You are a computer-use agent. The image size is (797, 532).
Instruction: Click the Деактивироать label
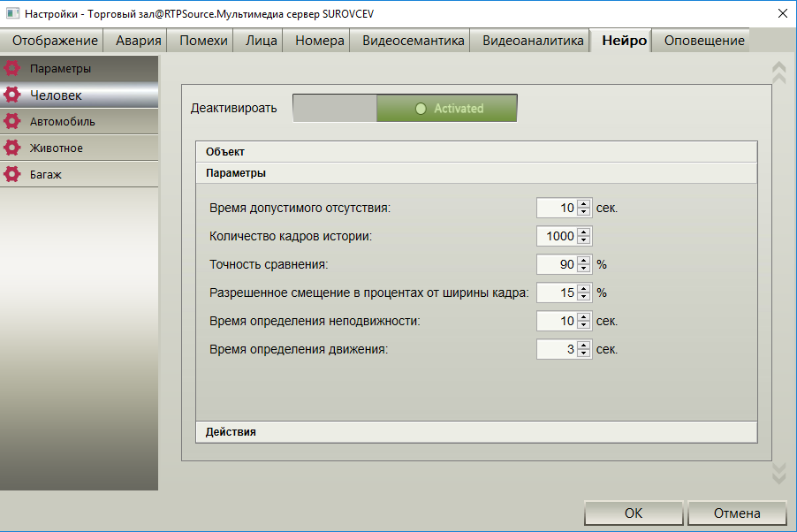[x=233, y=108]
